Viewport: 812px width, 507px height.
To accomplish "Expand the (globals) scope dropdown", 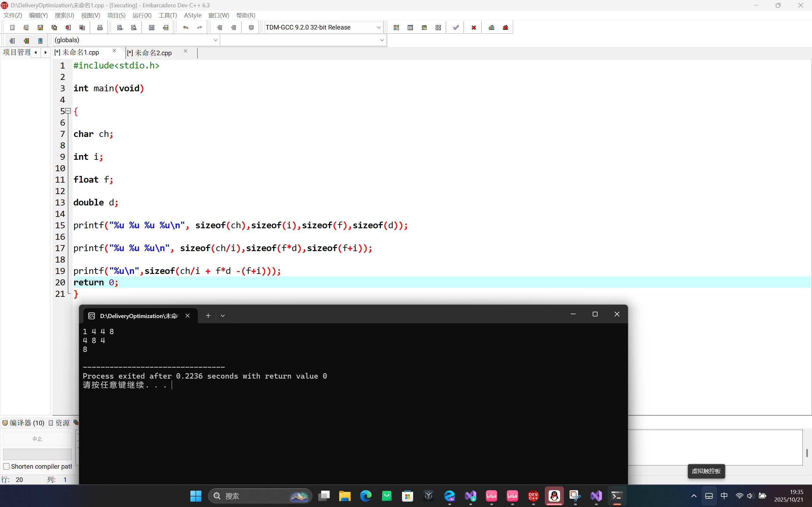I will (215, 40).
